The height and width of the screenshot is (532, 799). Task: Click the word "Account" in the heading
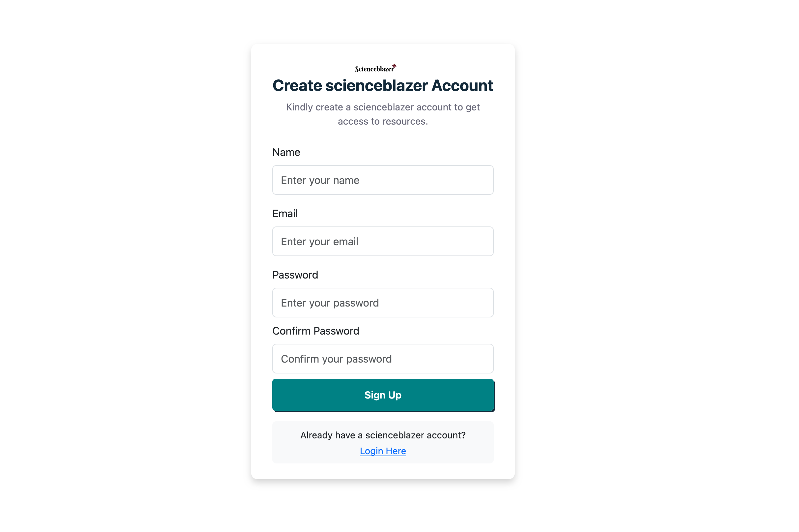point(462,85)
